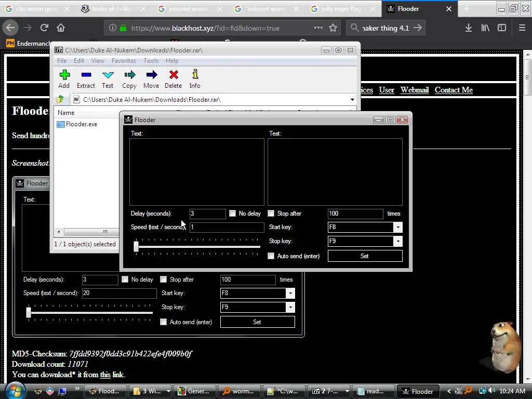This screenshot has height=399, width=532.
Task: Bookmark this page with the star
Action: click(333, 28)
